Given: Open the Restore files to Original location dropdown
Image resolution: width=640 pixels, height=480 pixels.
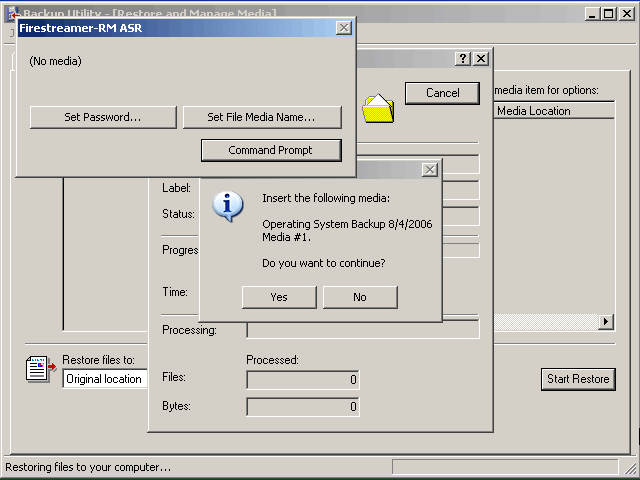Looking at the screenshot, I should click(x=104, y=379).
